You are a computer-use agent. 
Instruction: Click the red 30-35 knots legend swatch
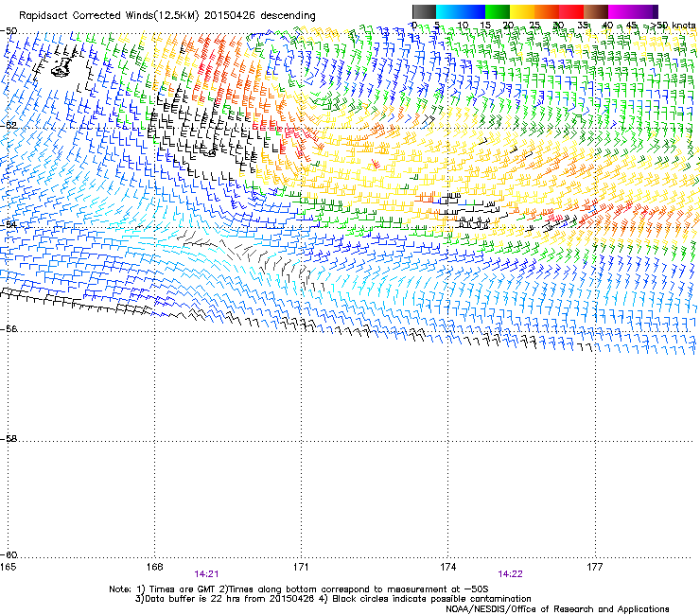pyautogui.click(x=571, y=11)
